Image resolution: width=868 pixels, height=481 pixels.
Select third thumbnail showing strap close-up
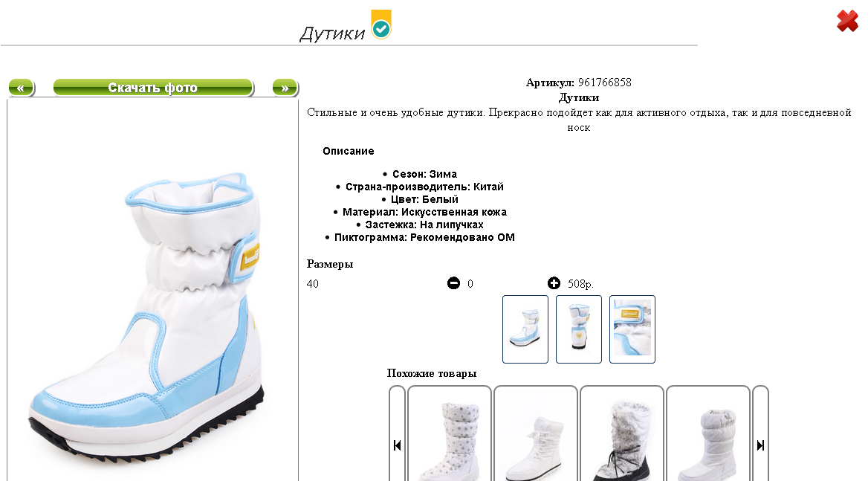point(632,329)
